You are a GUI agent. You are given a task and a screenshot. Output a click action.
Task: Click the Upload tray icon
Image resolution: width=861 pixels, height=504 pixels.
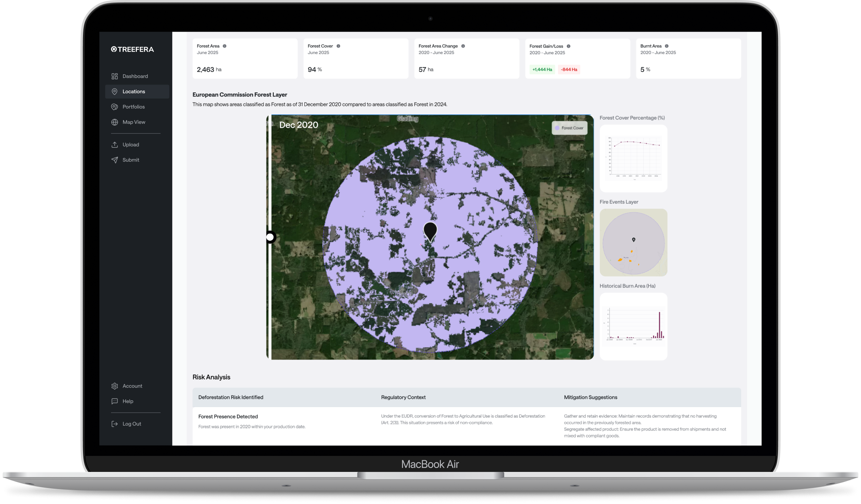click(115, 144)
